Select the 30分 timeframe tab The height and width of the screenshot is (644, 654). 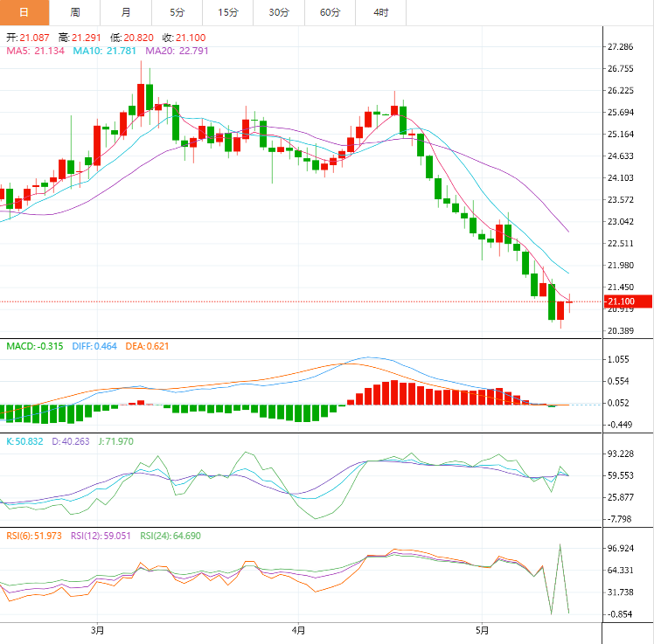pyautogui.click(x=279, y=12)
